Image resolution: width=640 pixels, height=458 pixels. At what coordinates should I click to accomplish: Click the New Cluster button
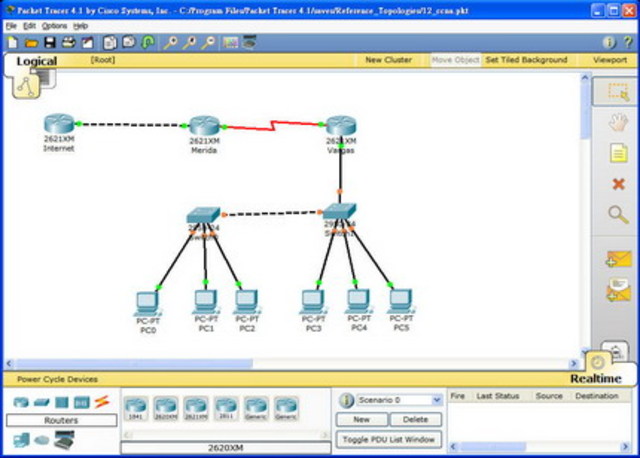click(x=388, y=60)
